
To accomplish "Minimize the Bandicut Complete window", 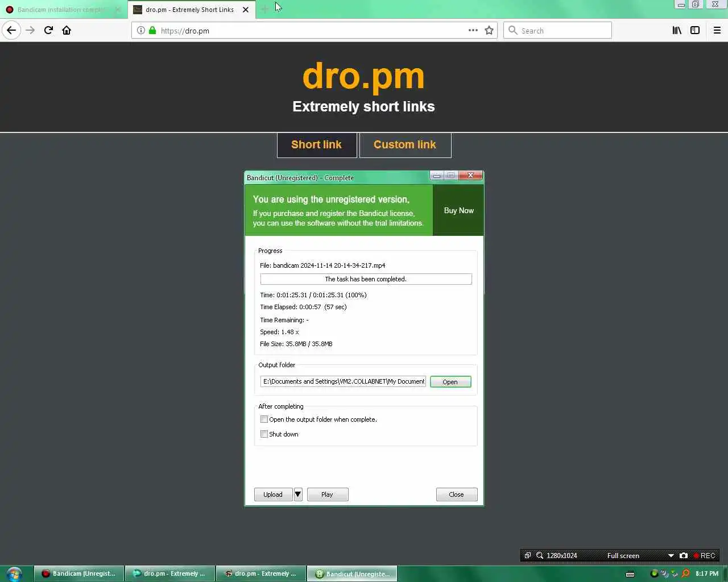I will pos(437,176).
